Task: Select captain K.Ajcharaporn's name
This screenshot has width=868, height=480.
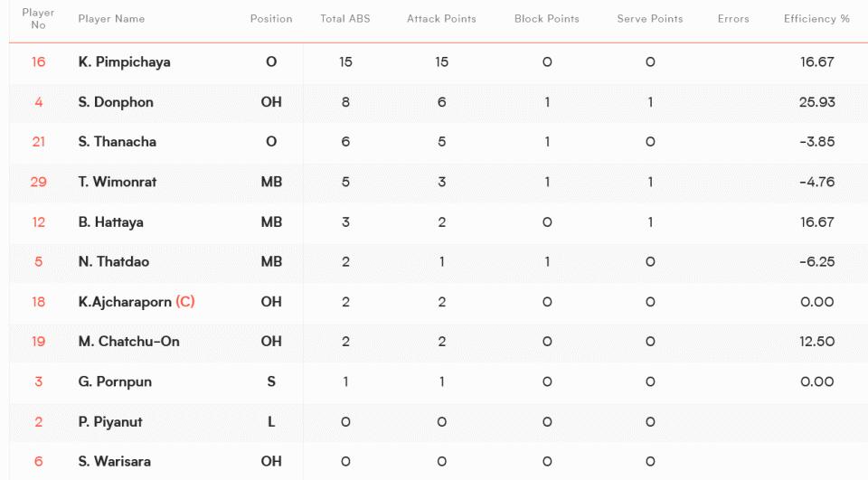Action: 125,302
